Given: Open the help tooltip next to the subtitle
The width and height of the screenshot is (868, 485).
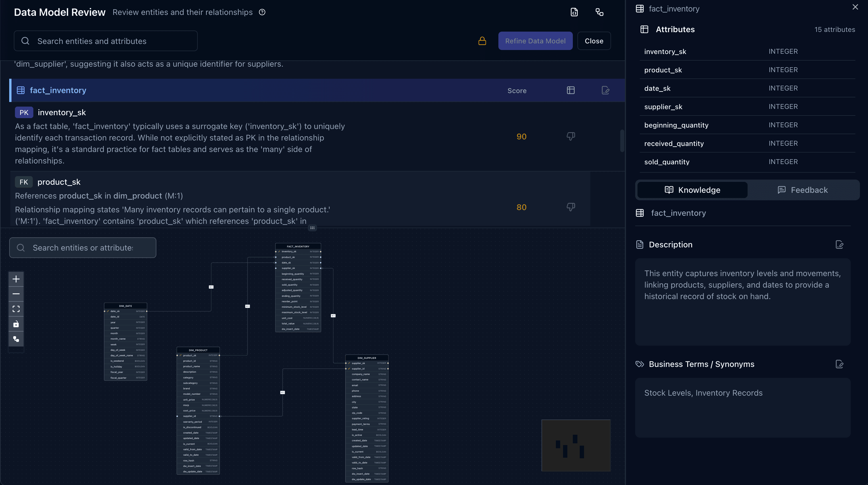Looking at the screenshot, I should 262,12.
